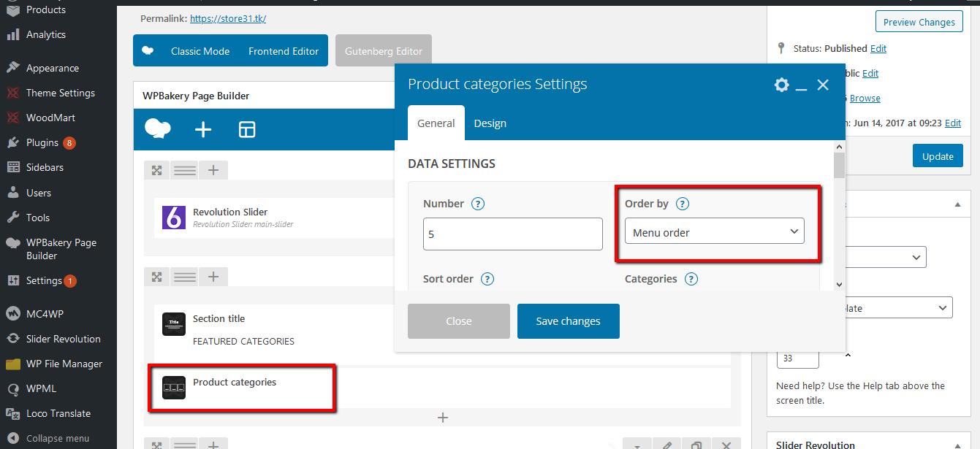Change the Section title row's column layout
Image resolution: width=980 pixels, height=449 pixels.
pyautogui.click(x=185, y=277)
